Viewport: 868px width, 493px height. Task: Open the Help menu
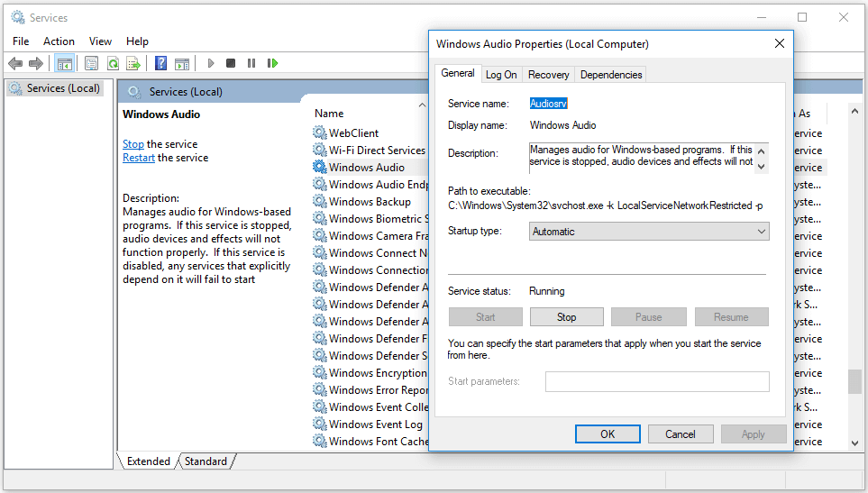tap(137, 41)
